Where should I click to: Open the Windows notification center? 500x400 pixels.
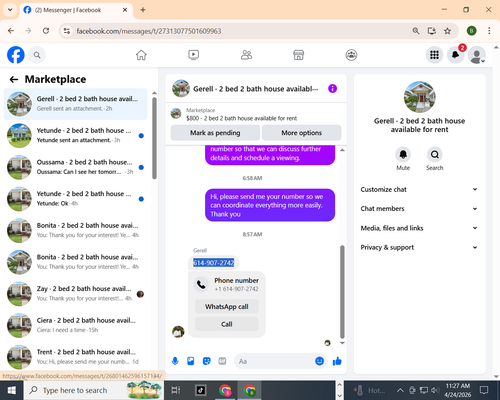coord(484,390)
